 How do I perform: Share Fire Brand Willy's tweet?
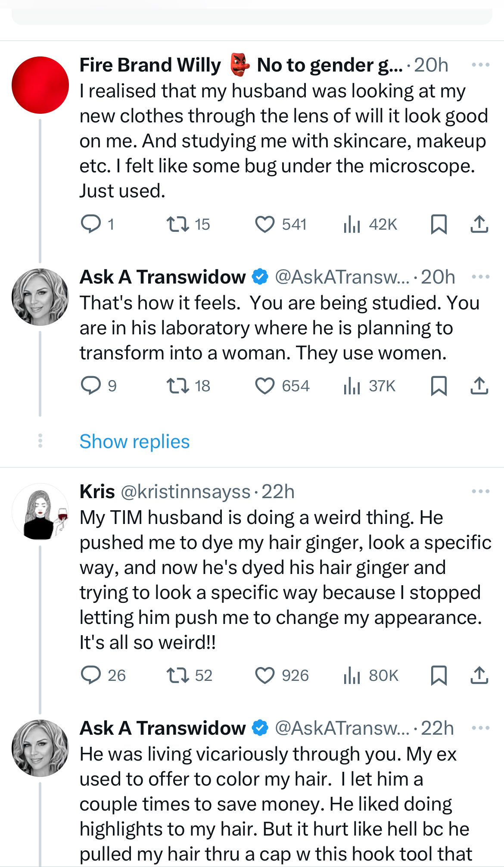click(x=479, y=224)
